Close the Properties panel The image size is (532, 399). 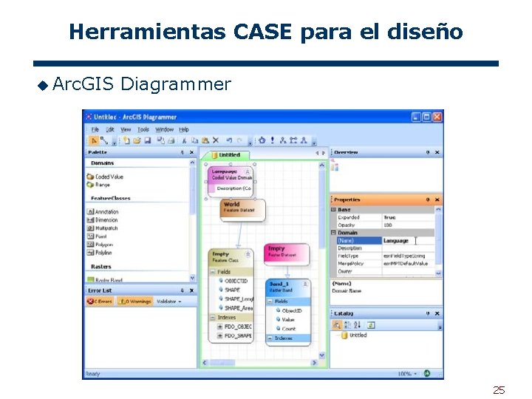(437, 199)
